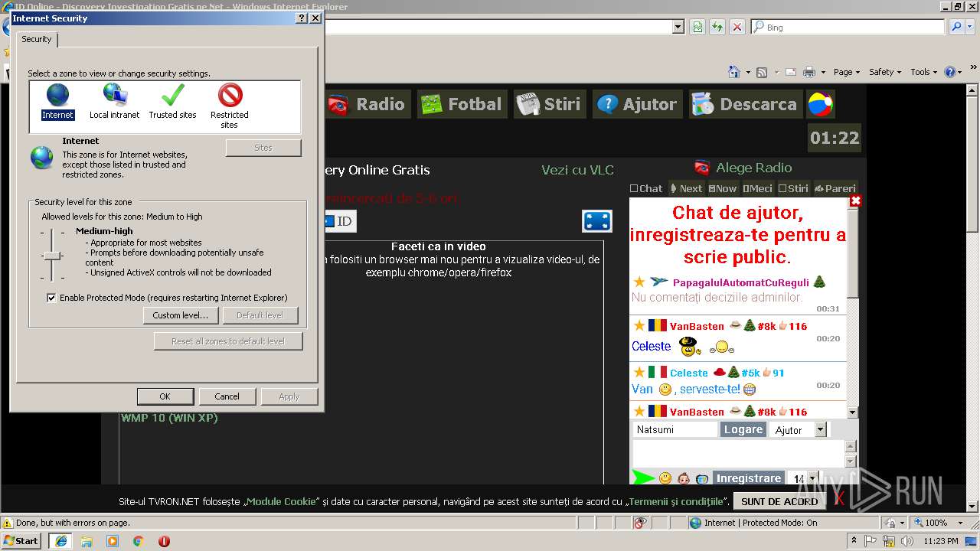Image resolution: width=980 pixels, height=551 pixels.
Task: Toggle Enable Protected Mode checkbox
Action: (x=51, y=298)
